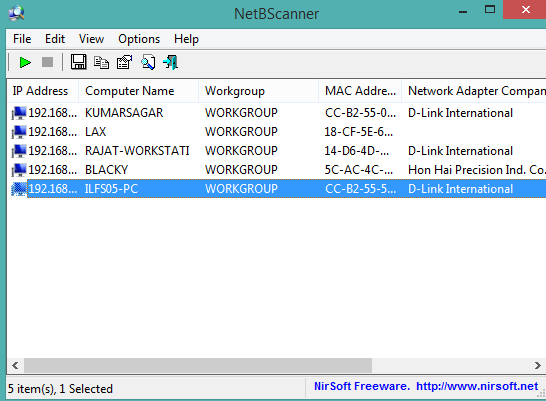This screenshot has height=401, width=546.
Task: Click WORKGROUP cell in the KUMARSAGAR row
Action: [241, 113]
